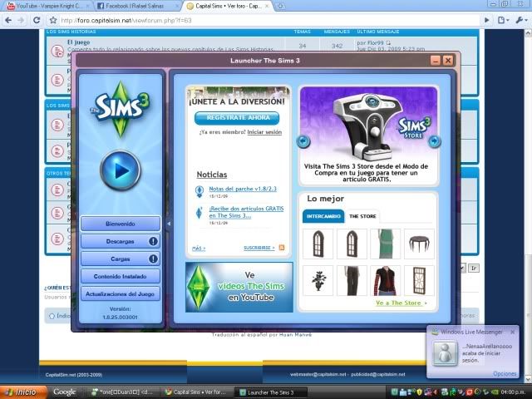Open a new browser tab
Viewport: 532px width, 399px height.
tap(281, 6)
